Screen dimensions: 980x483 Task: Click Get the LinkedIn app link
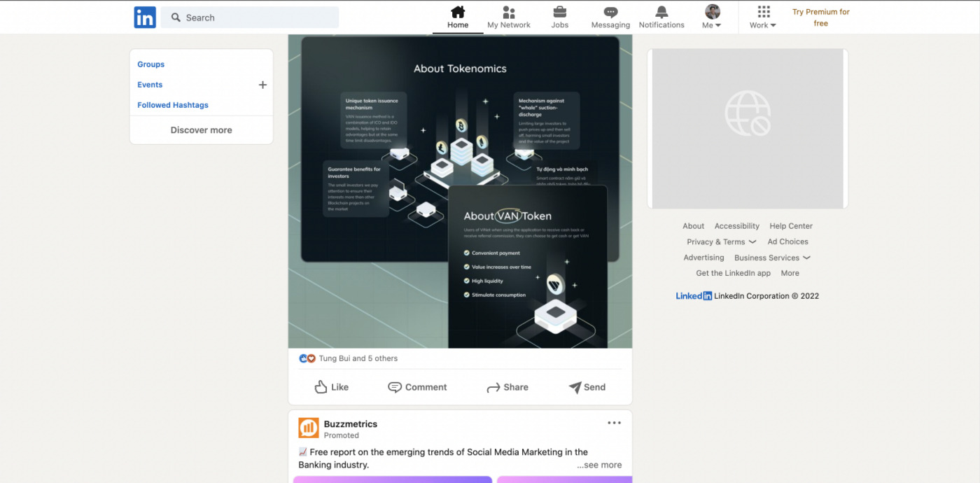[x=733, y=273]
